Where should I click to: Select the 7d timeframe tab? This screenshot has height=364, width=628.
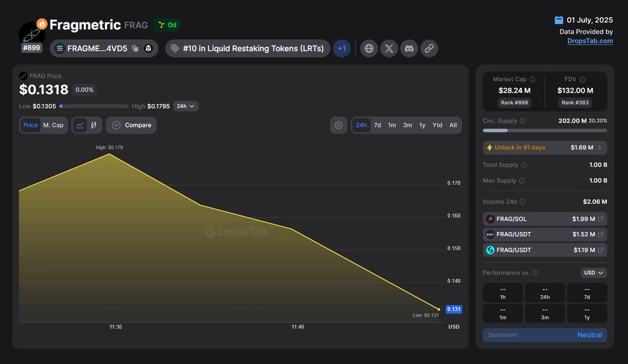[377, 125]
